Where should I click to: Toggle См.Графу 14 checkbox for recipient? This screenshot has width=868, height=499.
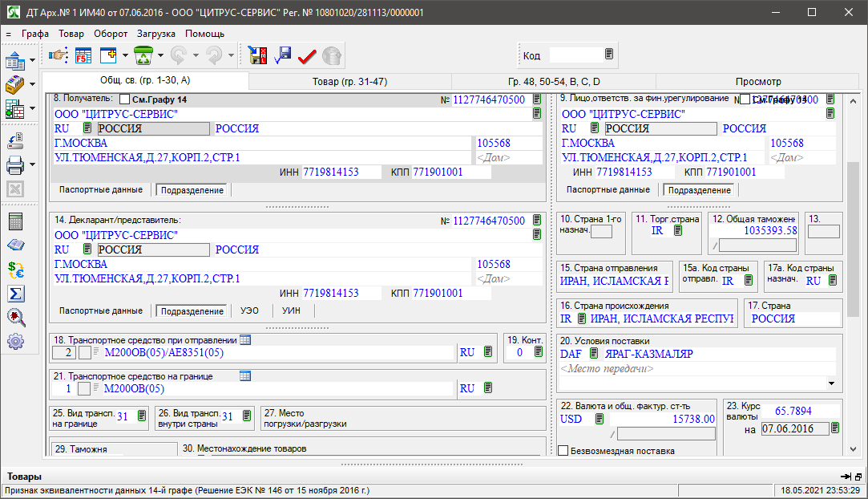point(124,99)
